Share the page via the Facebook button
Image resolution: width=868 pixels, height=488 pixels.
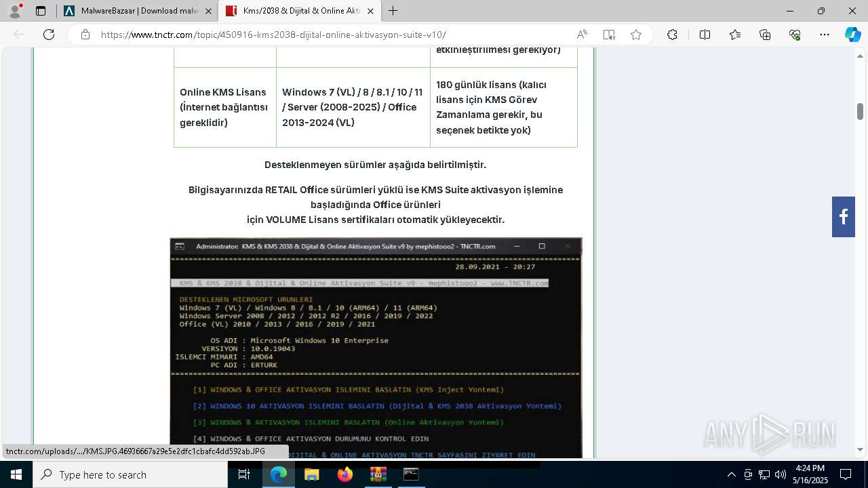(x=844, y=217)
